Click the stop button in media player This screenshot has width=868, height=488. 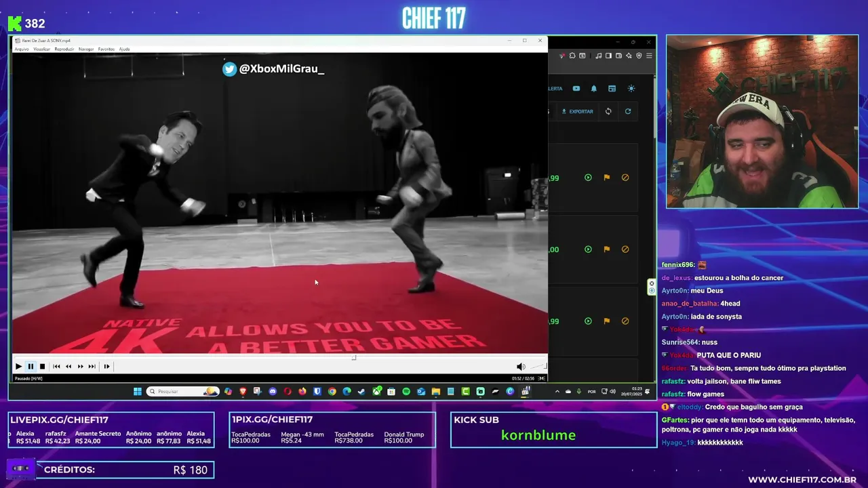tap(42, 367)
